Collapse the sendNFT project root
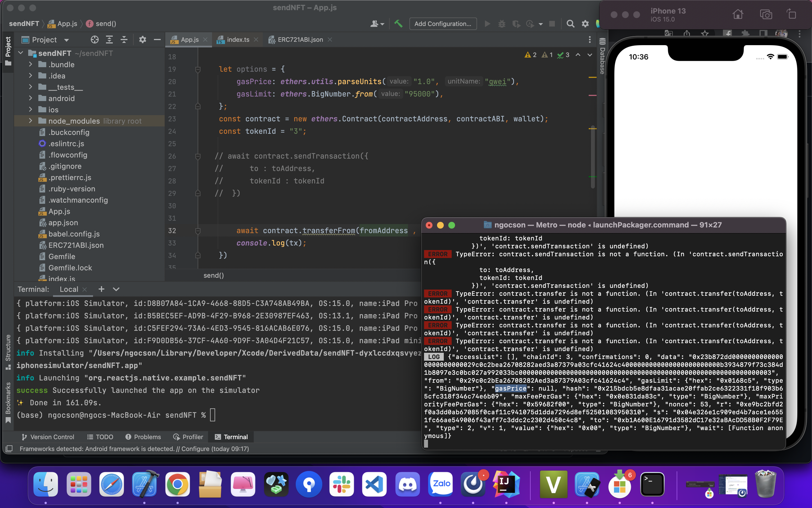Viewport: 812px width, 508px height. (x=21, y=53)
